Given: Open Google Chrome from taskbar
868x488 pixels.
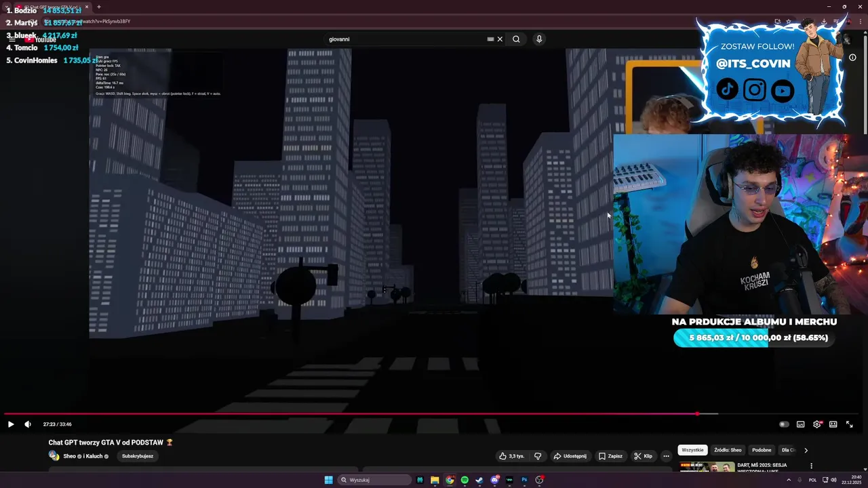Looking at the screenshot, I should [x=450, y=480].
